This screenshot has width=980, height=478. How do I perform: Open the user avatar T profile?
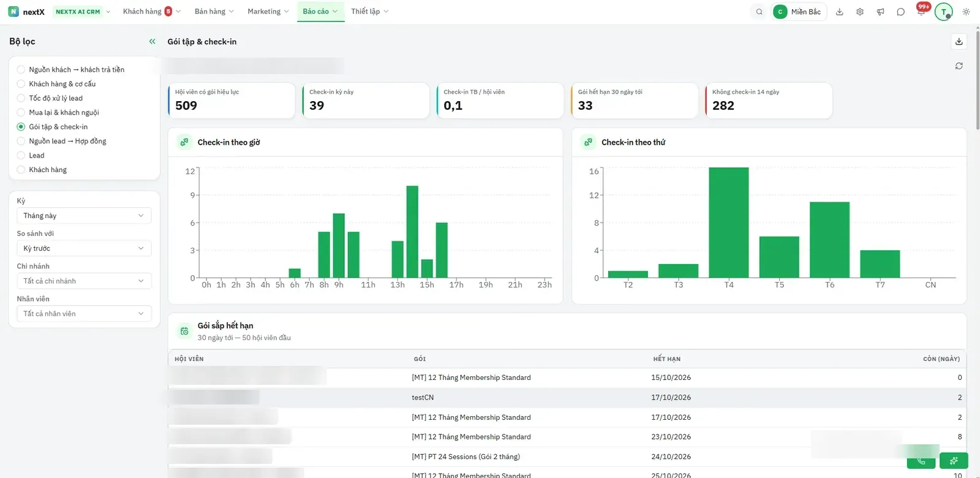pos(944,12)
